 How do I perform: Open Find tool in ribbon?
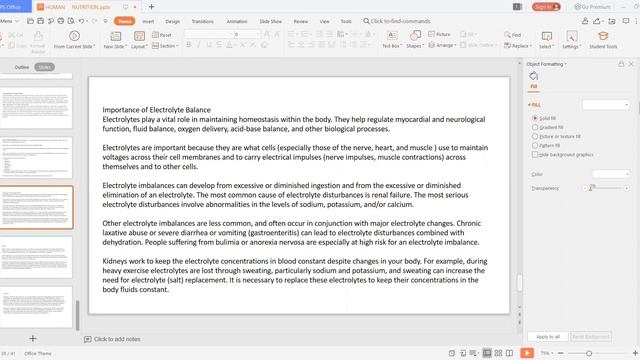click(x=513, y=35)
